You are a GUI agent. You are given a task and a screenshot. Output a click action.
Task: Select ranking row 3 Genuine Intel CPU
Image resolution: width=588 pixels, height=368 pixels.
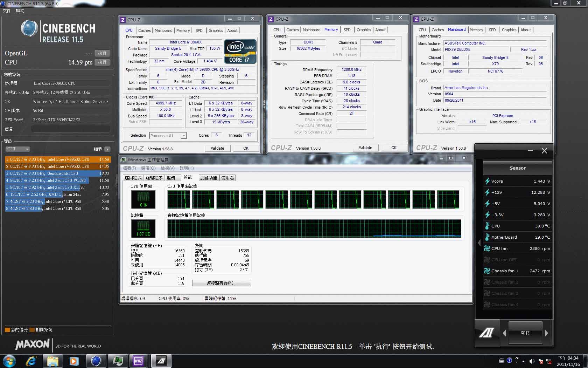[x=57, y=173]
